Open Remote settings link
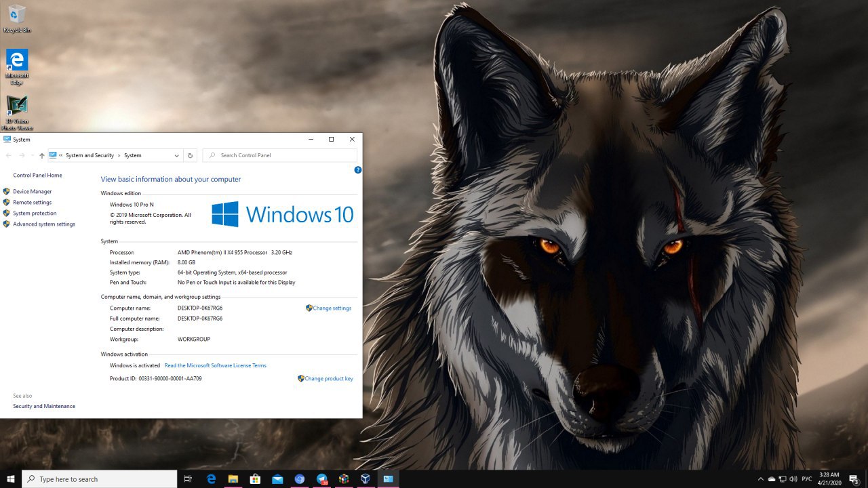The height and width of the screenshot is (488, 868). point(32,202)
